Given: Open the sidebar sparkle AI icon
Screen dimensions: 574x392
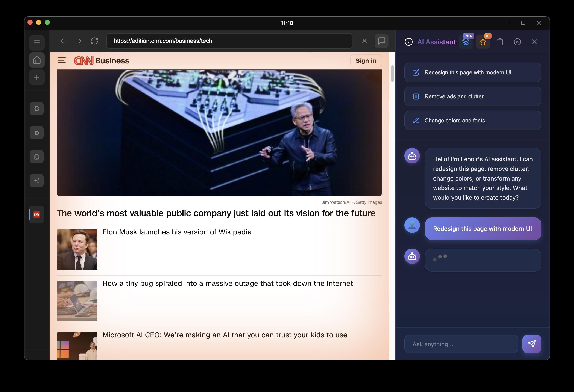Looking at the screenshot, I should [x=37, y=181].
